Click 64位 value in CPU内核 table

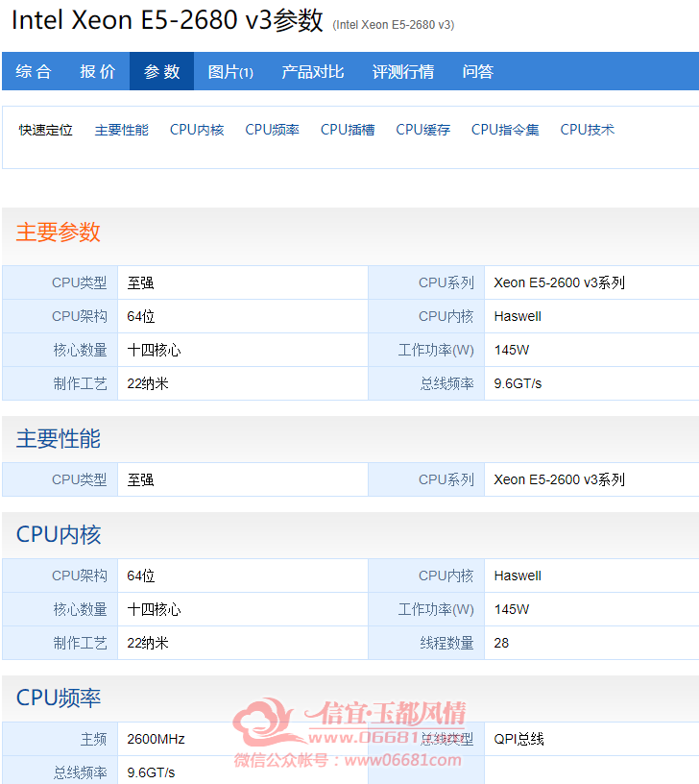141,576
